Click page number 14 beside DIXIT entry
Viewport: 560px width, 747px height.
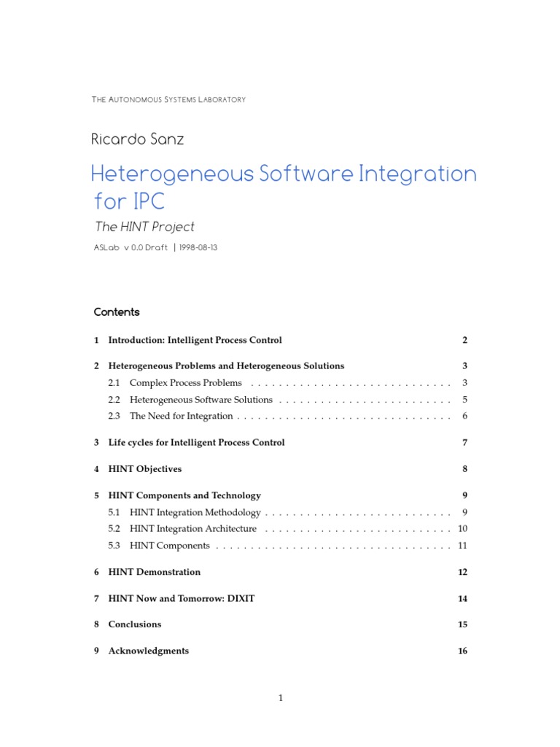pyautogui.click(x=462, y=599)
